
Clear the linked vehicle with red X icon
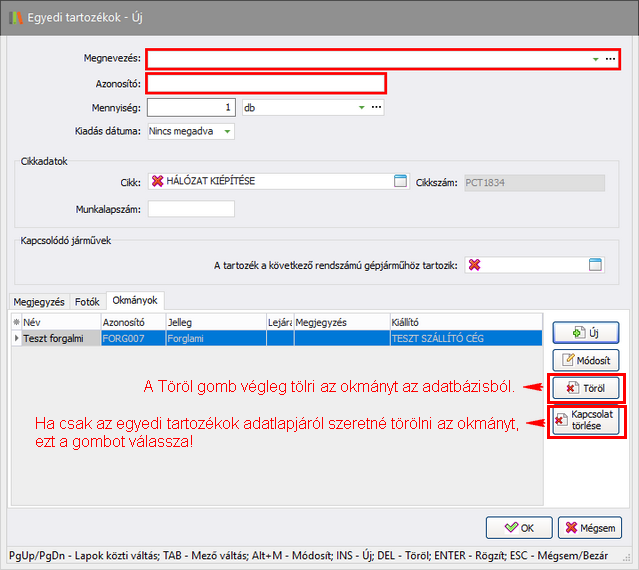pyautogui.click(x=475, y=265)
